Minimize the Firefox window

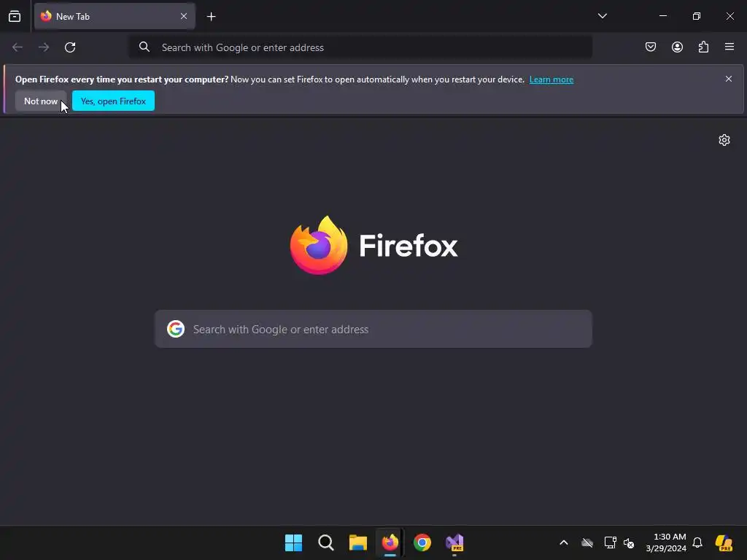point(662,16)
